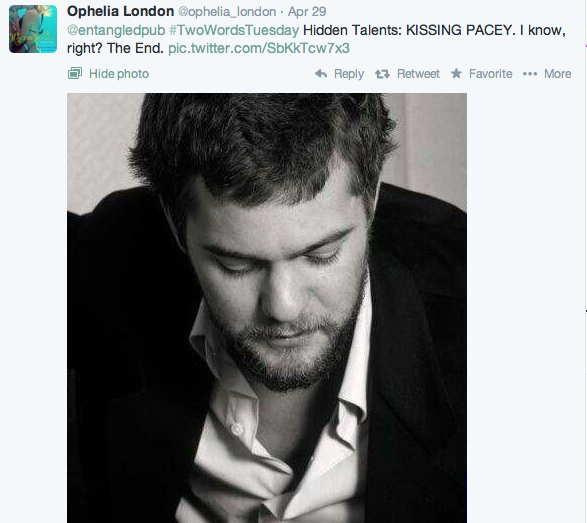Screen dimensions: 587x523
Task: Click the black-and-white photo of the man
Action: (267, 308)
